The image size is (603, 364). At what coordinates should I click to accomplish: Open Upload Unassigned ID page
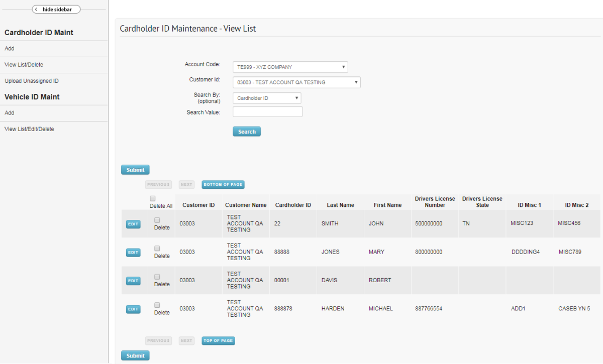[31, 80]
